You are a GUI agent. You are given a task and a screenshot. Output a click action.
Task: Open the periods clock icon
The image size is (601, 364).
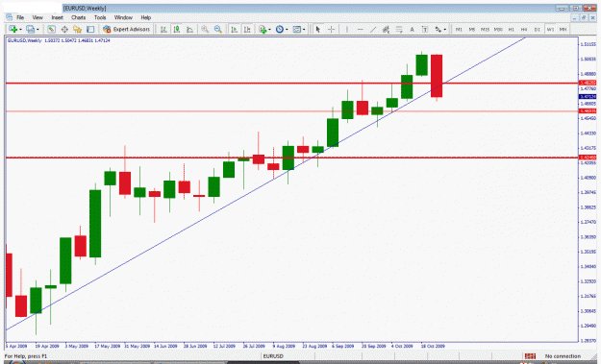pyautogui.click(x=280, y=29)
